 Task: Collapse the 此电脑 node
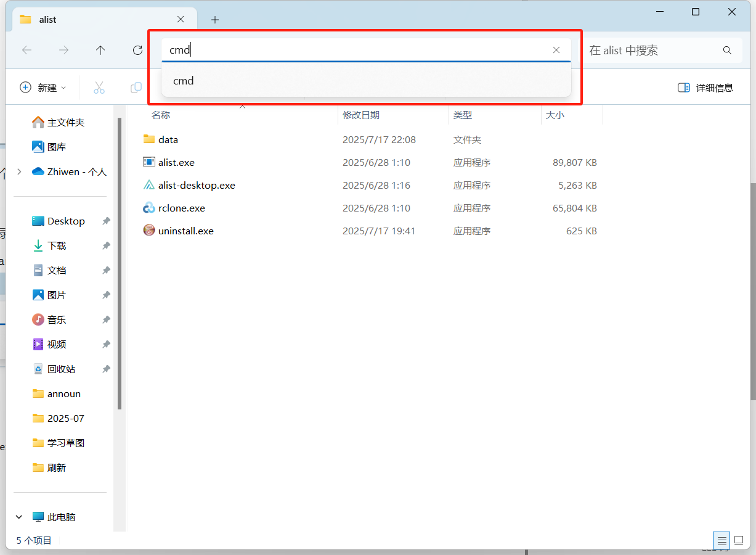click(19, 517)
